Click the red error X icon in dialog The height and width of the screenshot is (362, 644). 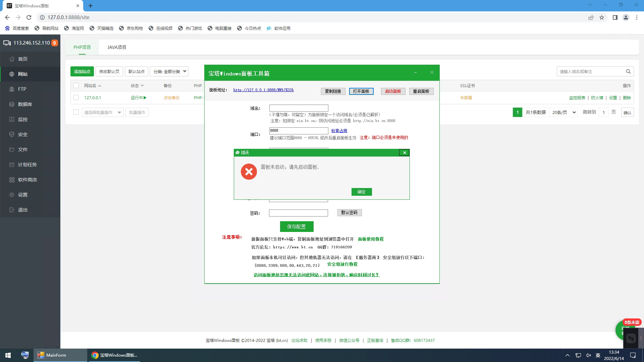point(249,172)
